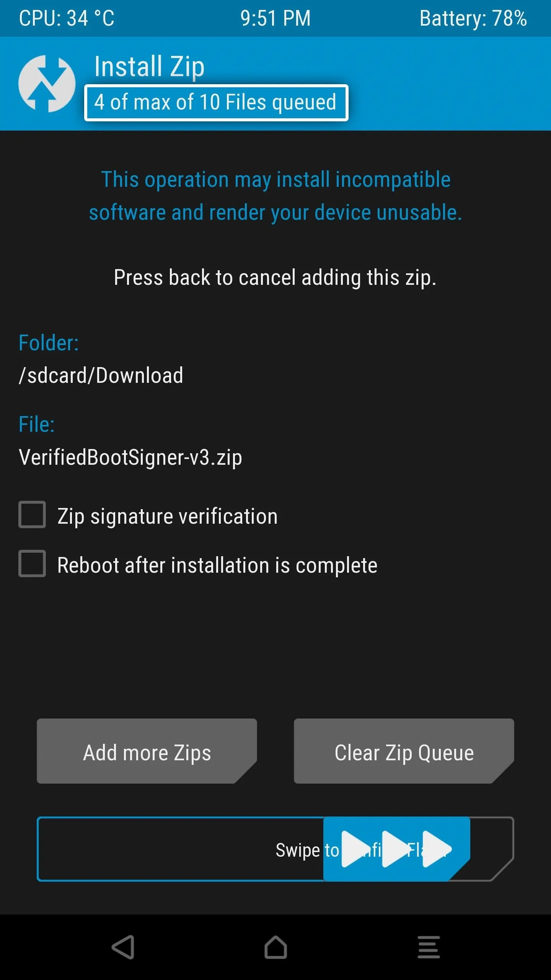This screenshot has height=980, width=551.
Task: Enable Zip signature verification checkbox
Action: pos(32,514)
